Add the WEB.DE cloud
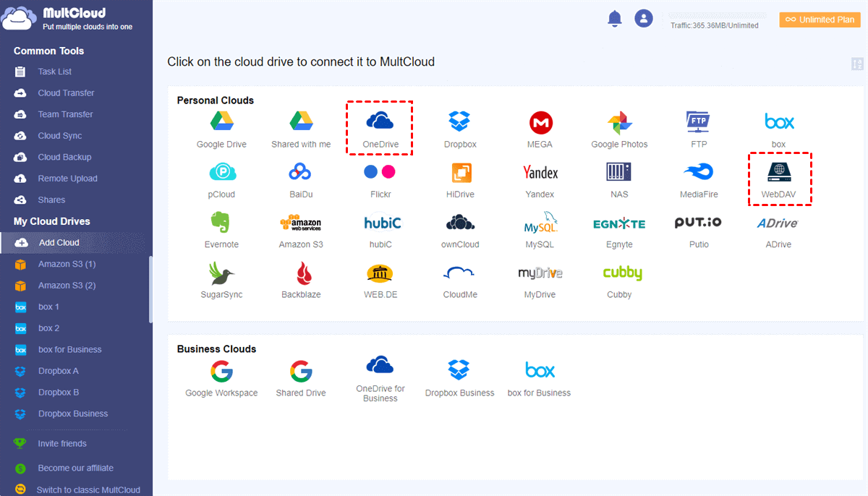This screenshot has height=496, width=868. coord(380,273)
